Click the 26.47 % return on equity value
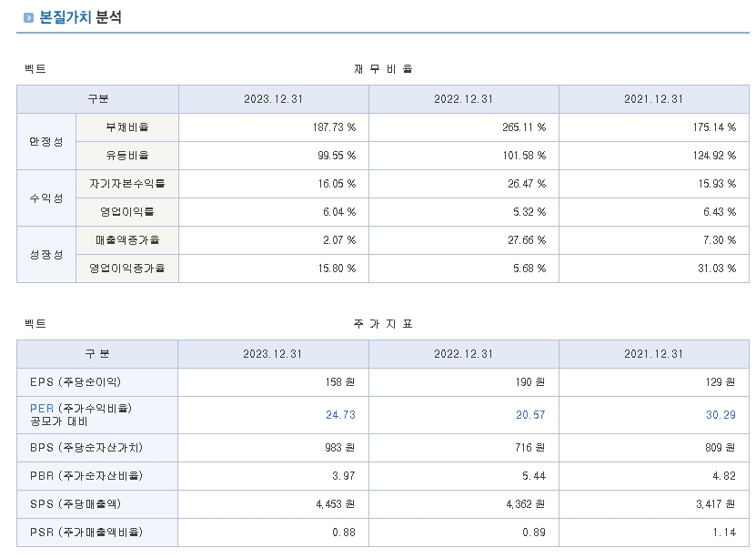Viewport: 756px width, 558px height. [527, 184]
